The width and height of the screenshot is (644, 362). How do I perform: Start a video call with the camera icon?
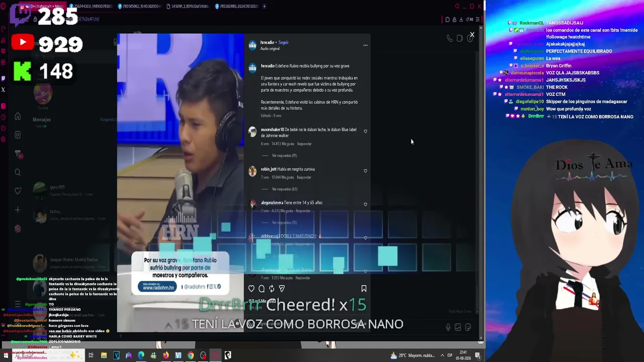click(460, 38)
